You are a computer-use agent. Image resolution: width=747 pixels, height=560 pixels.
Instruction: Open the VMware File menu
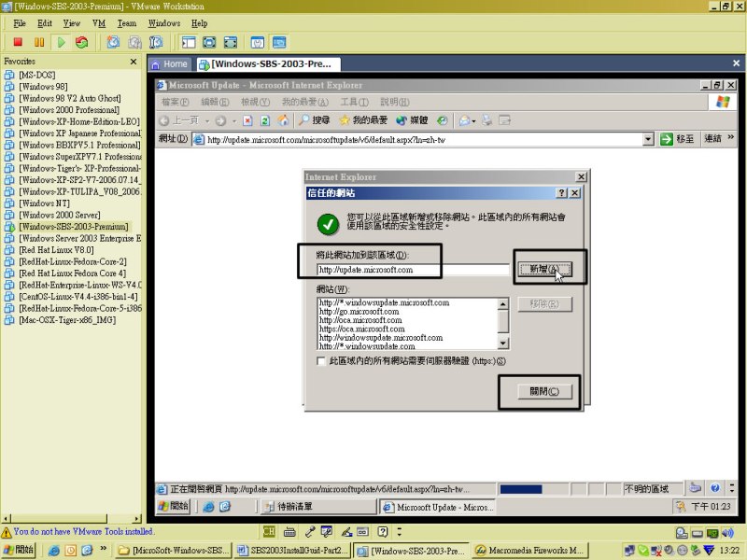coord(20,23)
